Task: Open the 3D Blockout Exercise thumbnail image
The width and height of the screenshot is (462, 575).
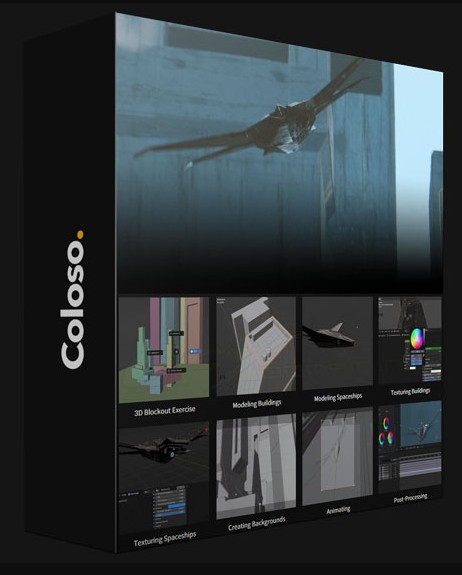Action: coord(164,350)
